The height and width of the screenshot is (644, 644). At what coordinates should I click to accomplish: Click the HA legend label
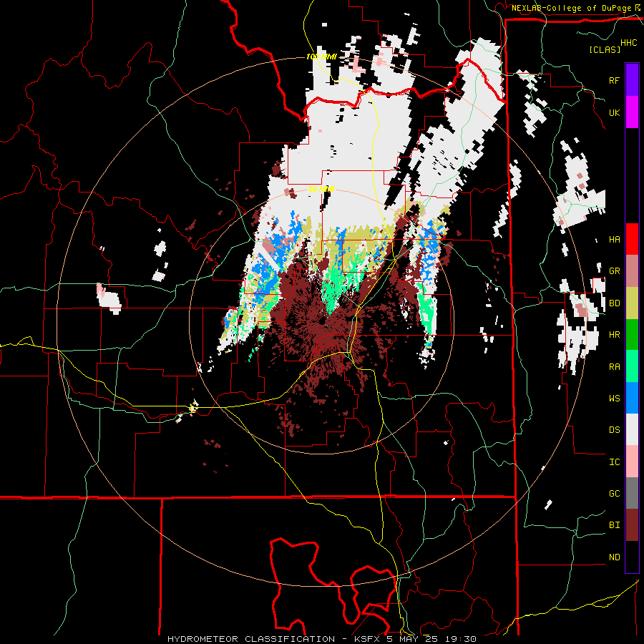pos(614,240)
